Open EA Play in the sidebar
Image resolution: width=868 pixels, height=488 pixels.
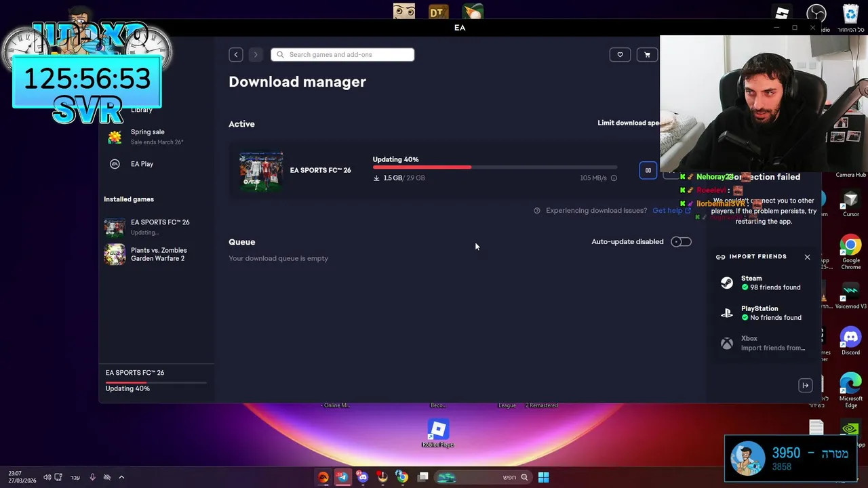tap(142, 164)
